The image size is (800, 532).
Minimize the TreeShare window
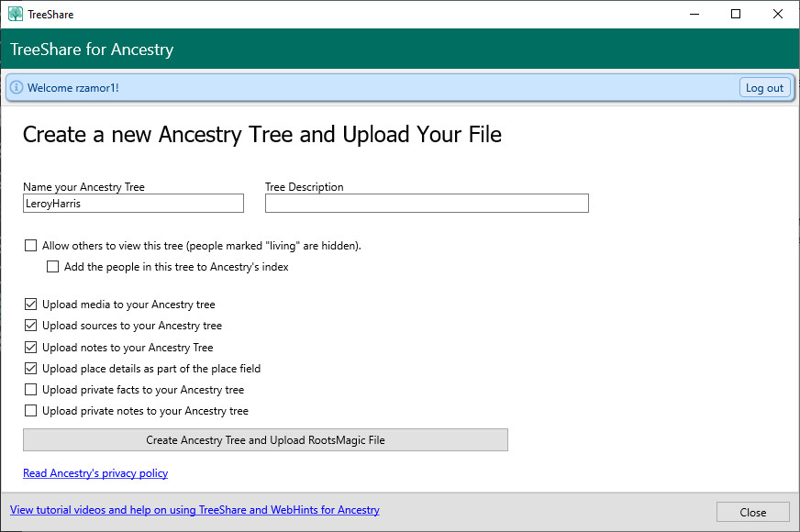pos(694,14)
